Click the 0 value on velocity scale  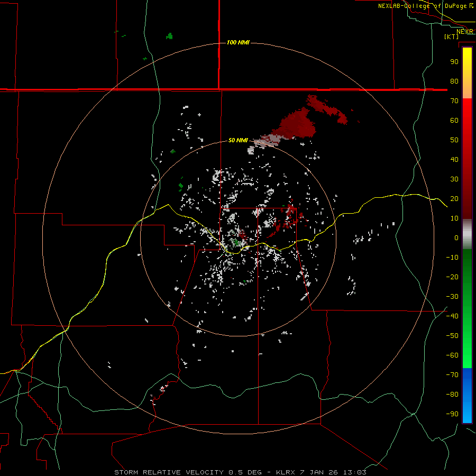(x=456, y=237)
